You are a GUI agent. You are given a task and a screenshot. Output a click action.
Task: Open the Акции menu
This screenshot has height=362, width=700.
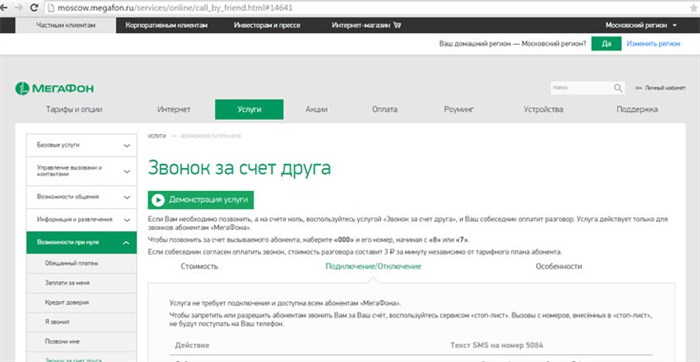pos(317,109)
